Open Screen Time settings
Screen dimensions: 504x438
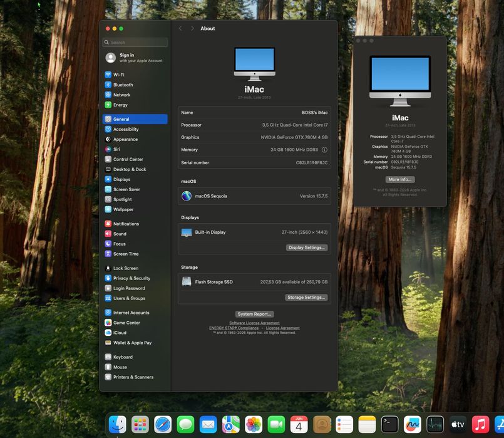click(x=135, y=254)
